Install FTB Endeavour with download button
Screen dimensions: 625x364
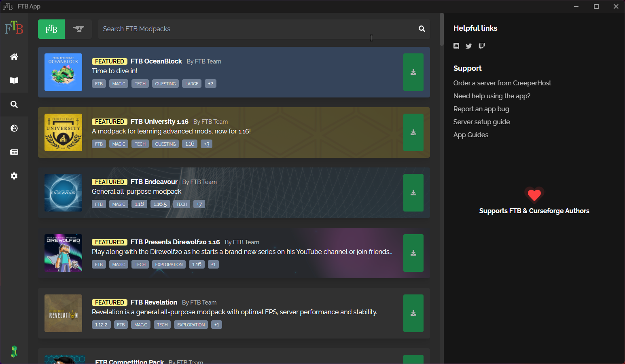pos(413,193)
